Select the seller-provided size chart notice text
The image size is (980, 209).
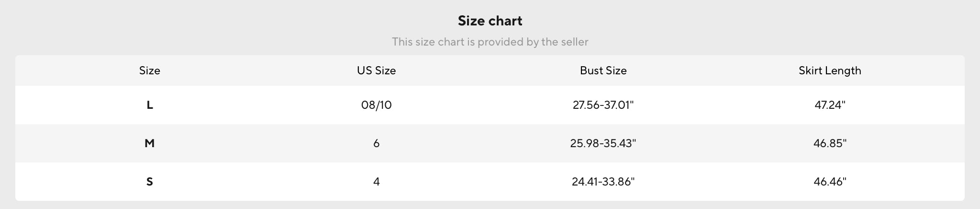[490, 42]
